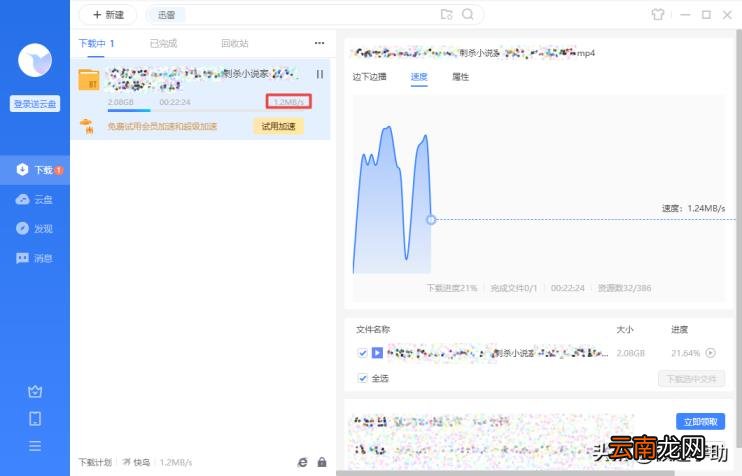
Task: Switch to 已完成 tab
Action: 163,44
